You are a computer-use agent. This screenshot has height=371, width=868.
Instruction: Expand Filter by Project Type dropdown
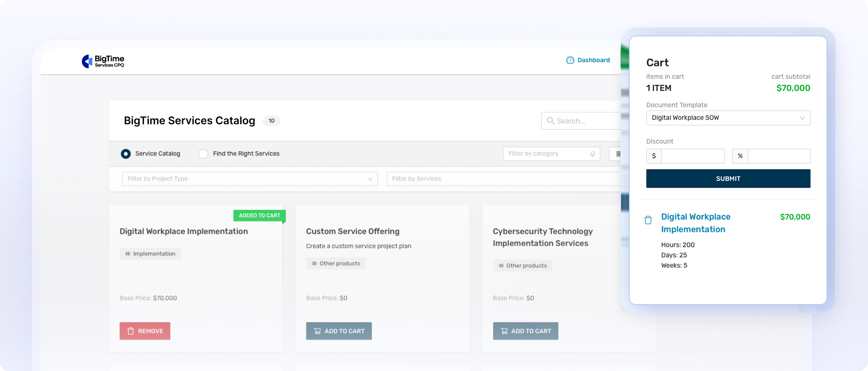click(x=250, y=179)
